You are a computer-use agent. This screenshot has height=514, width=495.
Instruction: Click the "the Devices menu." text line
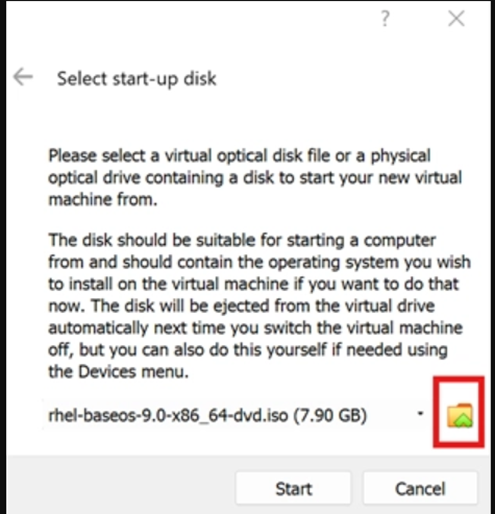point(119,371)
